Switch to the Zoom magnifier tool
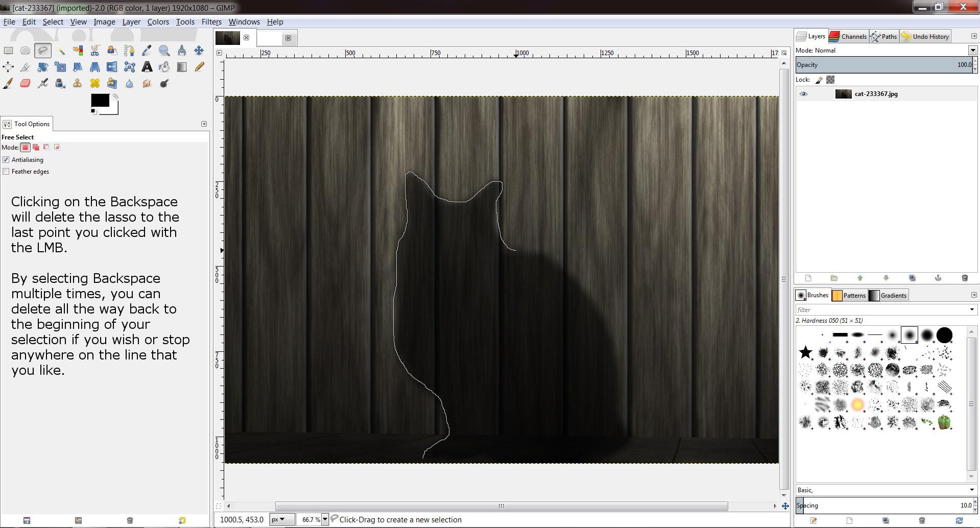 (x=164, y=51)
